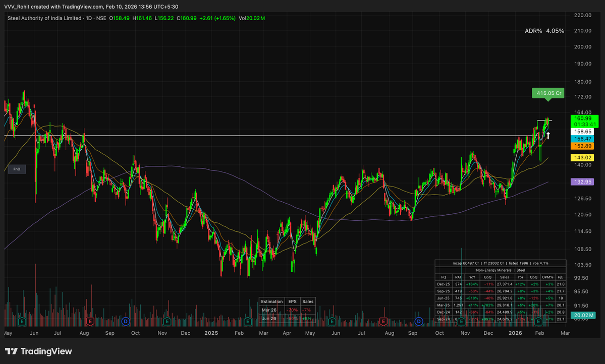Click the Steel Authority of India Limited symbol title
The width and height of the screenshot is (605, 364).
click(44, 18)
